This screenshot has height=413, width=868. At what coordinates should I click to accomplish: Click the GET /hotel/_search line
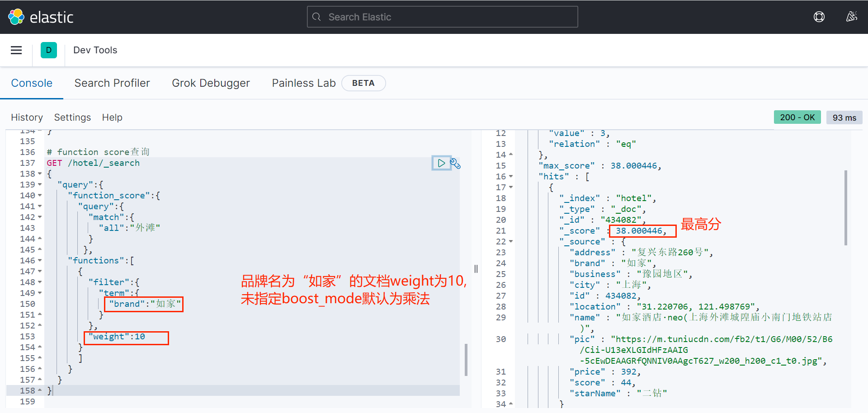(x=93, y=163)
